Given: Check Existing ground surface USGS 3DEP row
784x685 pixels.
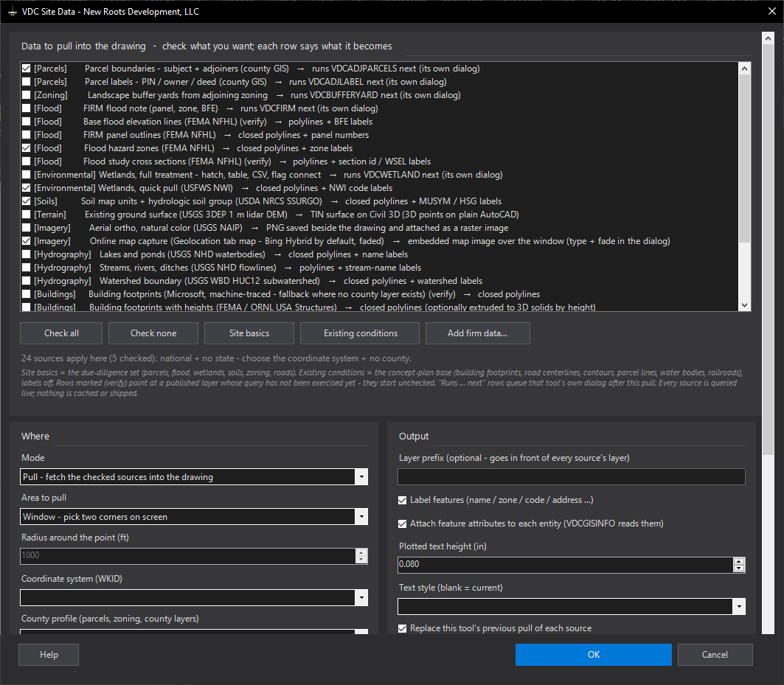Looking at the screenshot, I should pos(26,215).
